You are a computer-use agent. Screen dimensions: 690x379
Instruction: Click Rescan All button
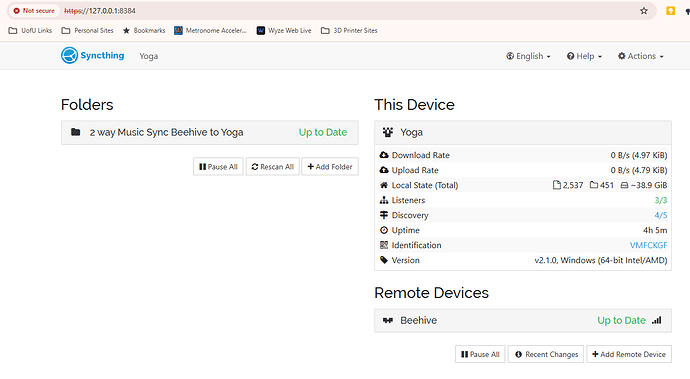[x=272, y=167]
